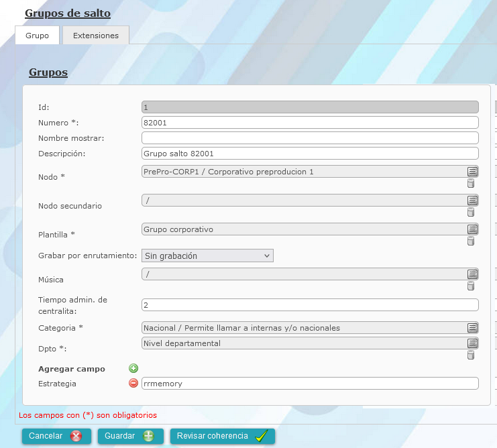The image size is (497, 448).
Task: Click the Estrategia label
Action: (57, 384)
